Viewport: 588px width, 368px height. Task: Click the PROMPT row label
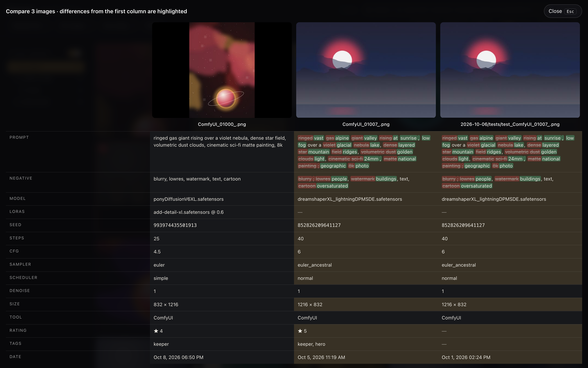19,137
